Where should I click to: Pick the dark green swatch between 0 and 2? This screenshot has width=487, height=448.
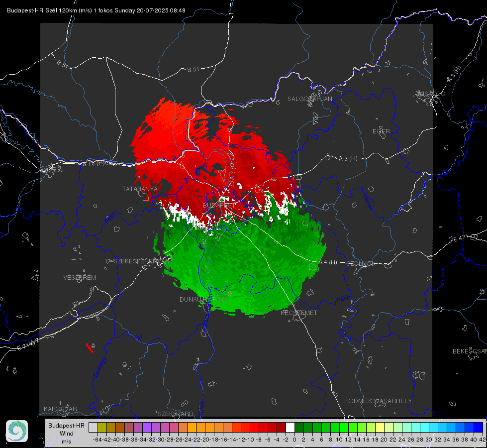point(299,427)
